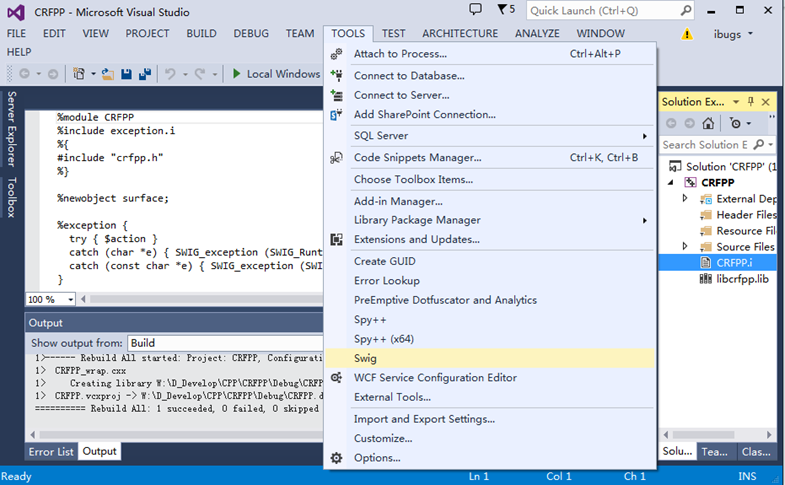Select Error Lookup menu entry
The image size is (785, 485).
click(x=490, y=281)
